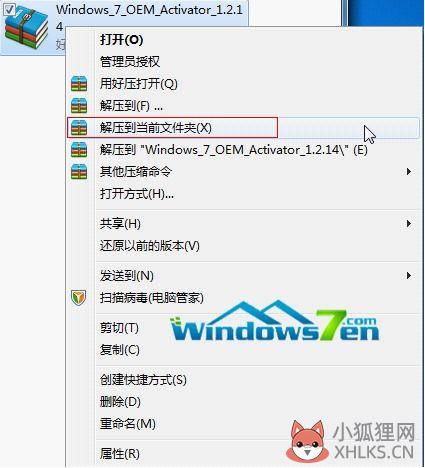Expand the 其他压缩命令 submenu arrow

click(x=409, y=172)
